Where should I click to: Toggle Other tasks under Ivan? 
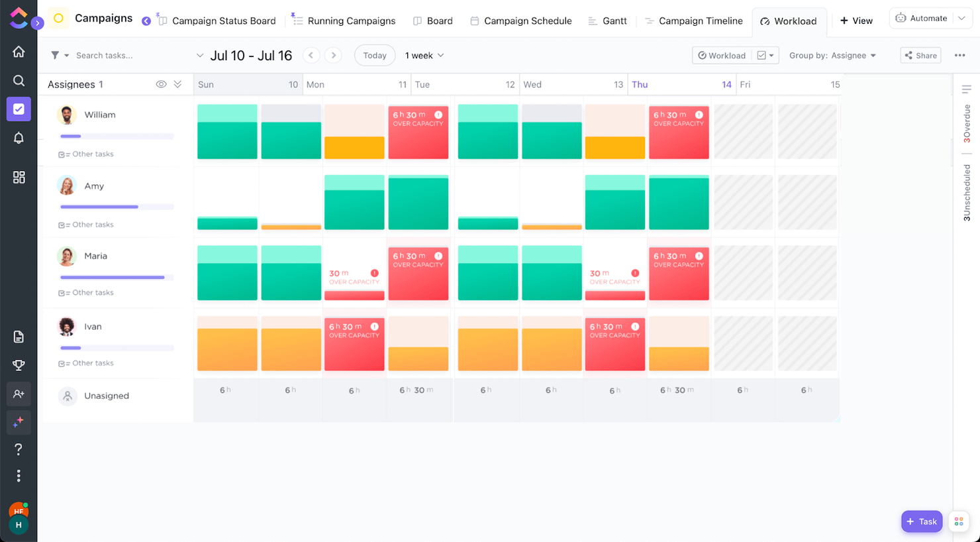[x=86, y=363]
